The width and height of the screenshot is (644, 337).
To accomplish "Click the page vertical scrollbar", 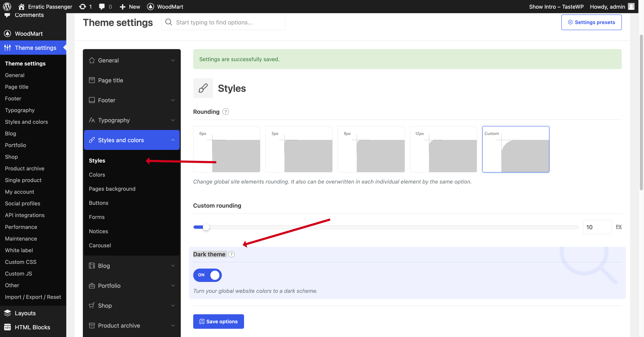I will click(641, 112).
